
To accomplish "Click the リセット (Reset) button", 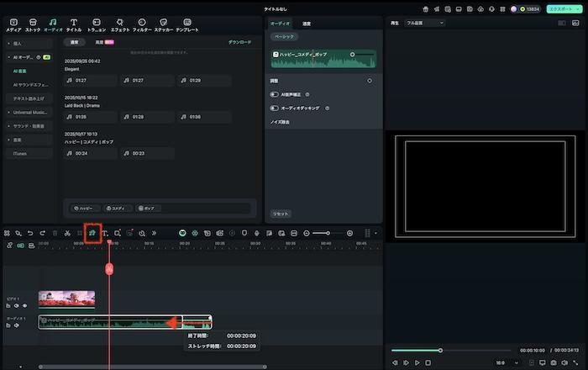I will click(x=280, y=214).
